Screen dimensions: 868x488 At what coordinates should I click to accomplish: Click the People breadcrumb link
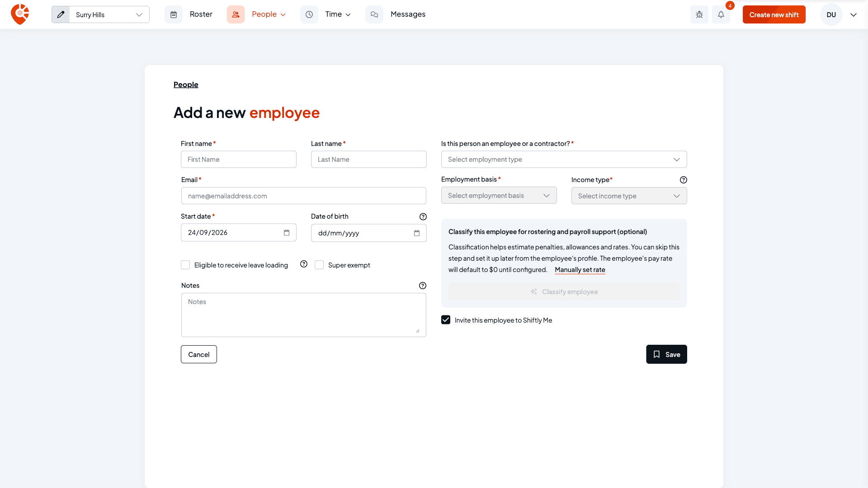coord(186,84)
